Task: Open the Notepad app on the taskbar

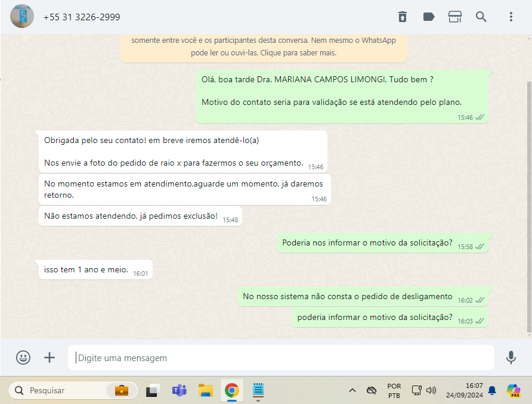Action: click(x=258, y=390)
